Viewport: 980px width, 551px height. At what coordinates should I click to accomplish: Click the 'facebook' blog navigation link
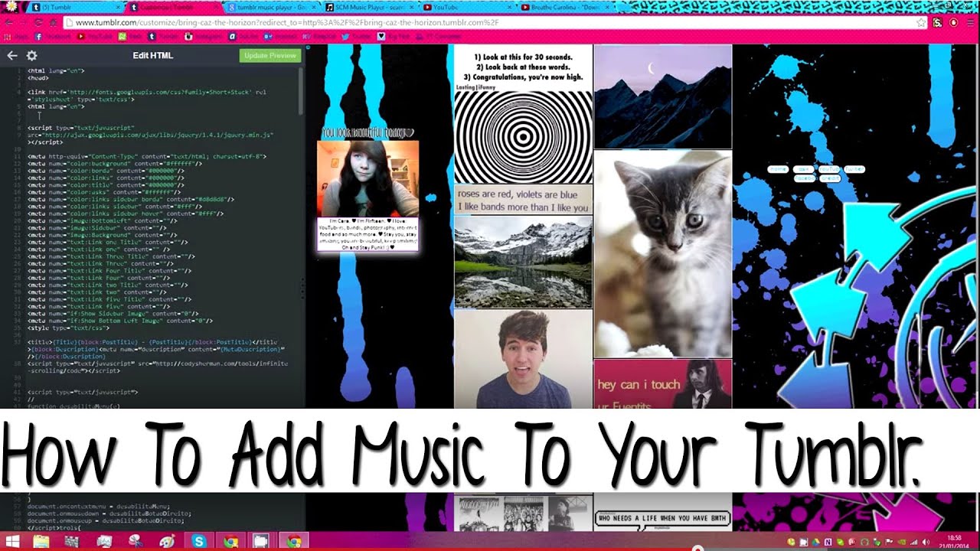[805, 178]
